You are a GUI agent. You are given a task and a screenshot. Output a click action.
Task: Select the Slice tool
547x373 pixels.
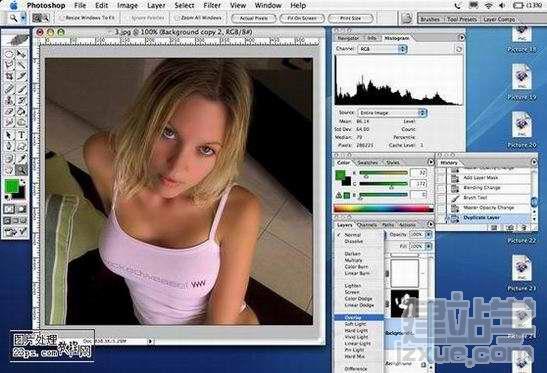click(22, 76)
